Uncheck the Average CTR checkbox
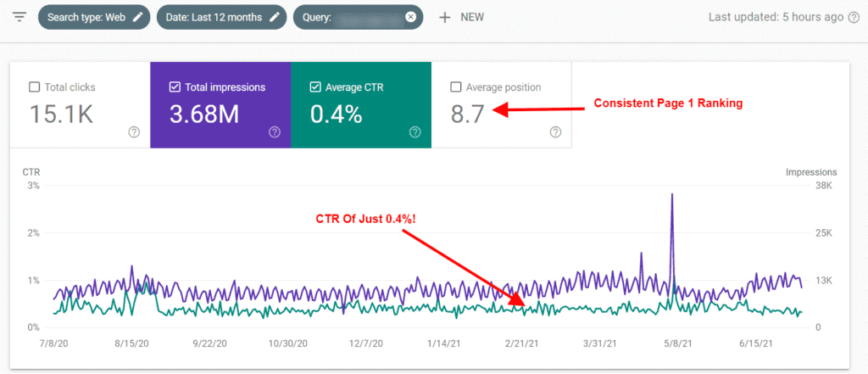This screenshot has height=374, width=868. click(x=315, y=87)
